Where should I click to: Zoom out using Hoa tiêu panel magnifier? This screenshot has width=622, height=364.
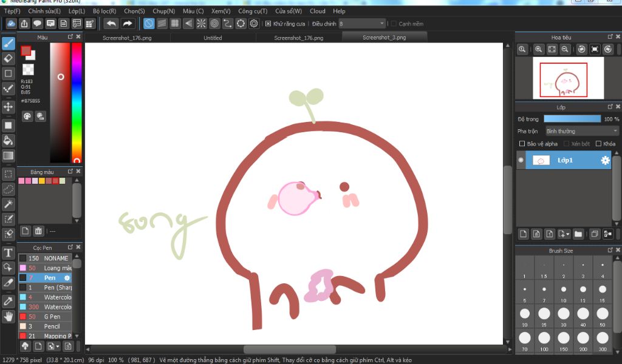565,49
